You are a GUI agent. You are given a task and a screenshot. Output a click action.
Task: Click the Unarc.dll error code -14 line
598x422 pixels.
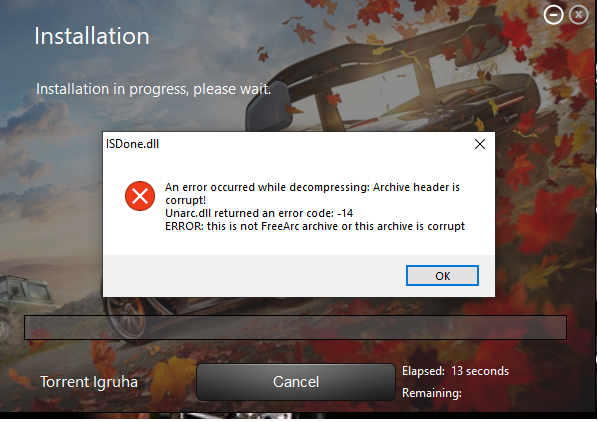(x=259, y=213)
